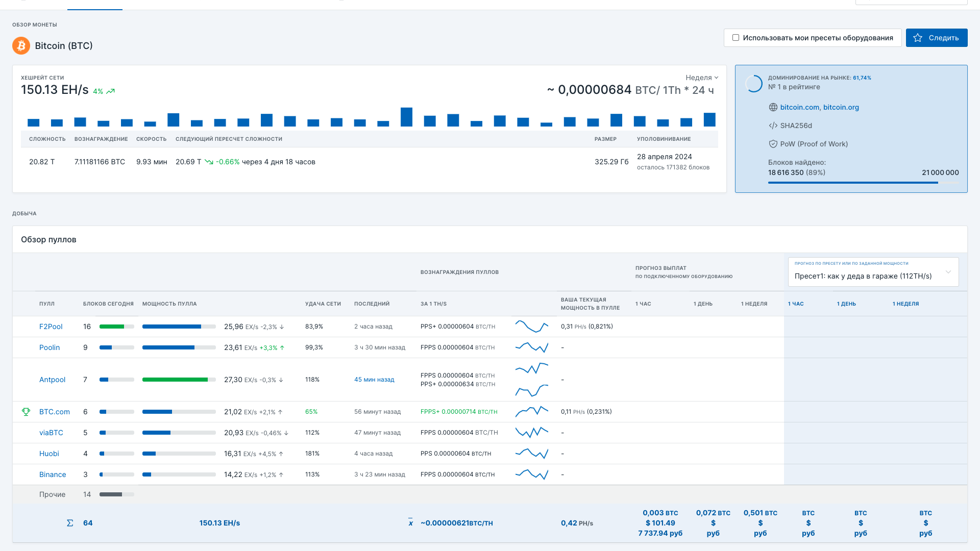Image resolution: width=980 pixels, height=551 pixels.
Task: Click the 150.13 EH/s network hashrate value
Action: click(x=55, y=90)
